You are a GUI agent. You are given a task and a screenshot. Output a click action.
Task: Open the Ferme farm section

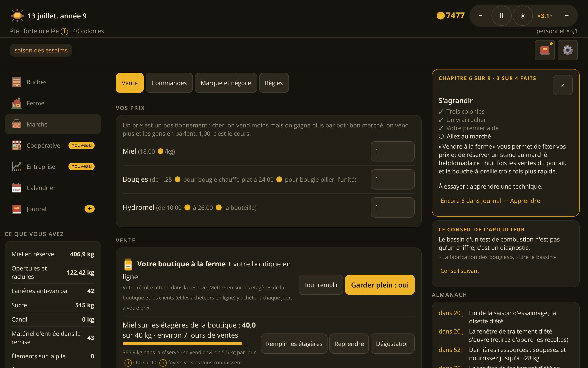pos(53,103)
